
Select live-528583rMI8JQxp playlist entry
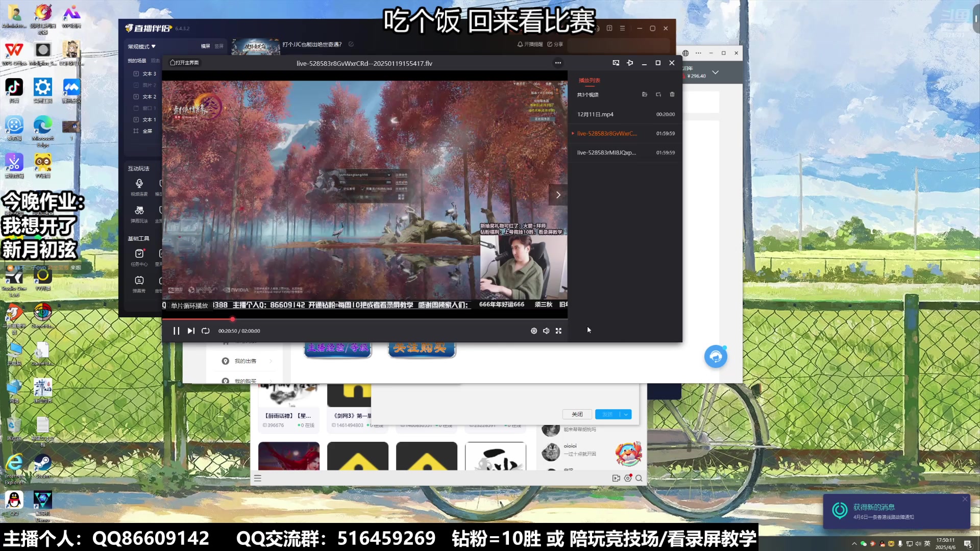tap(625, 153)
